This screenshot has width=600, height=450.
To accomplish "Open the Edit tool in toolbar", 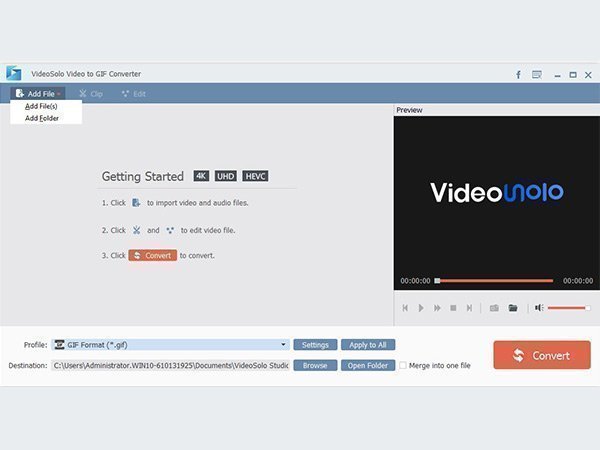I will [134, 94].
